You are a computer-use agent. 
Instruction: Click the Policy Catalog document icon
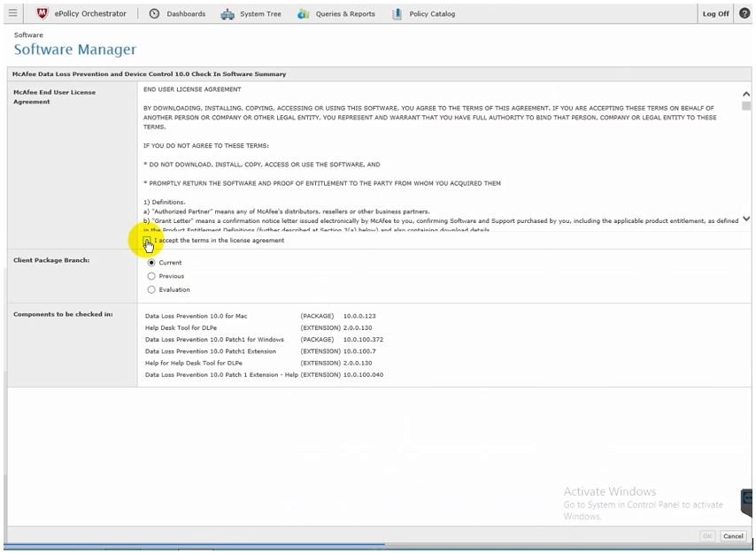pos(397,13)
